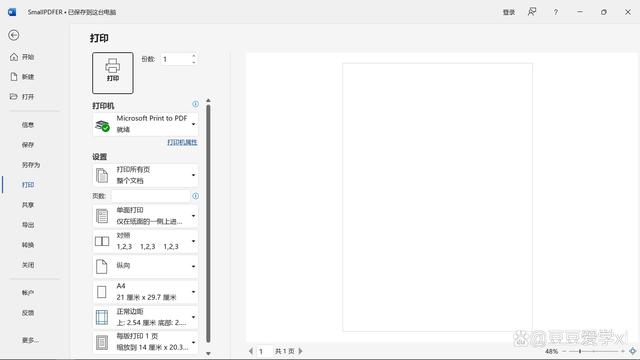
Task: Open Microsoft Print to PDF printer dropdown
Action: click(x=145, y=124)
